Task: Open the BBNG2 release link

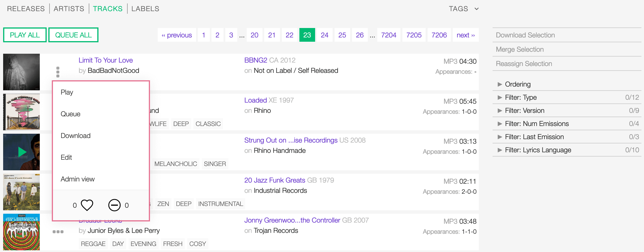Action: pyautogui.click(x=256, y=60)
